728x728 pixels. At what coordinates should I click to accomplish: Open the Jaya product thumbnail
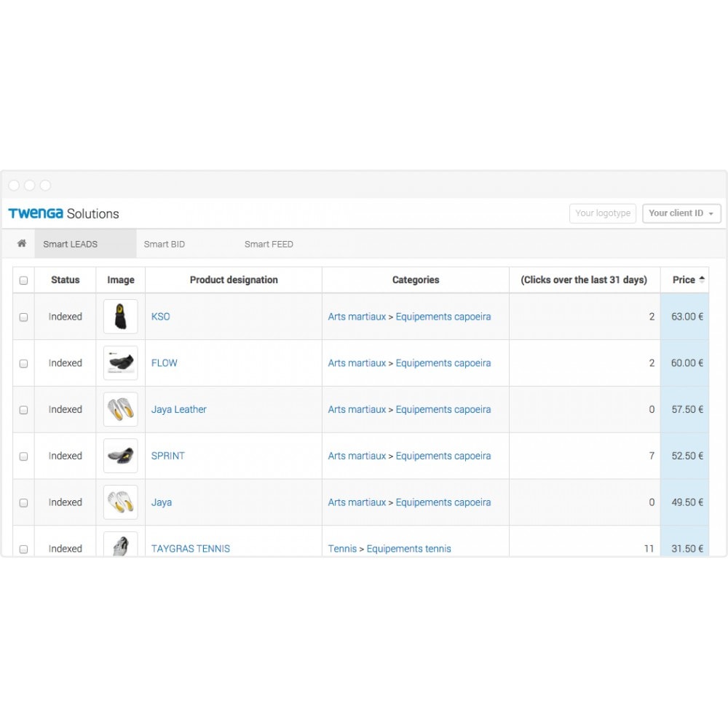(121, 502)
